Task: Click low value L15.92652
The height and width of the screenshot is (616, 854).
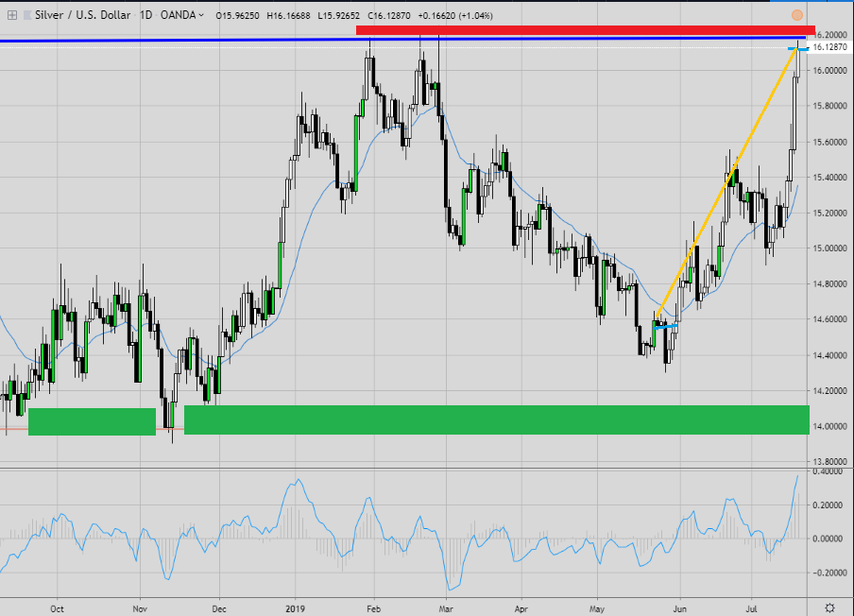Action: click(338, 16)
